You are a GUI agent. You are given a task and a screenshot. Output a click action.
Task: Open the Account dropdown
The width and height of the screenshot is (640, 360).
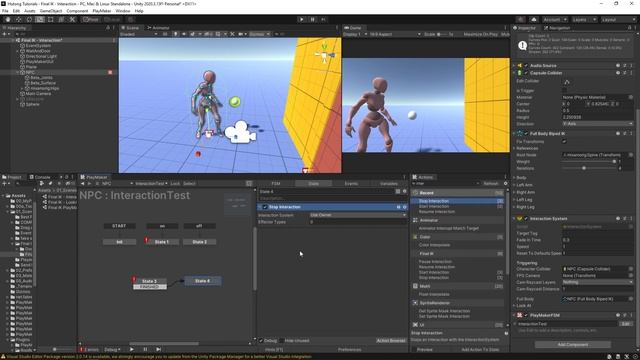pyautogui.click(x=554, y=19)
